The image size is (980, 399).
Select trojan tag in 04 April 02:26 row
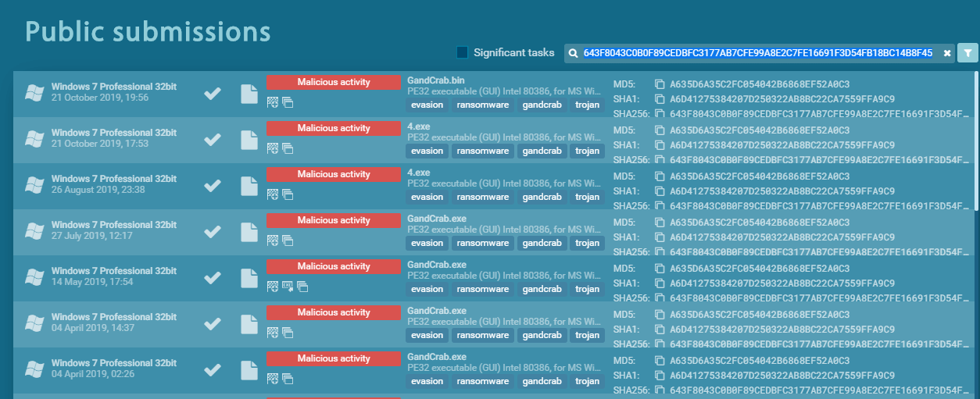pos(588,382)
